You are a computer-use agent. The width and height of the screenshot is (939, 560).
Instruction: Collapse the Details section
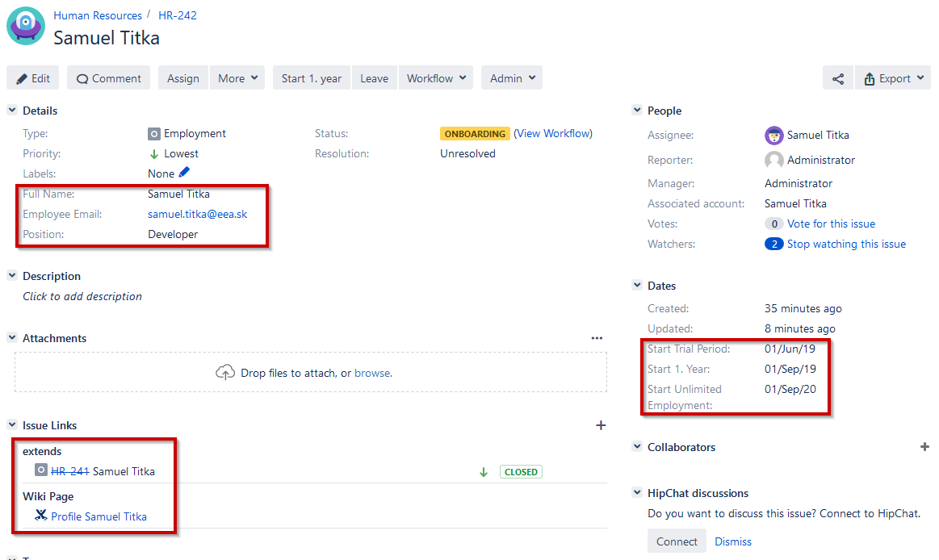pyautogui.click(x=12, y=111)
